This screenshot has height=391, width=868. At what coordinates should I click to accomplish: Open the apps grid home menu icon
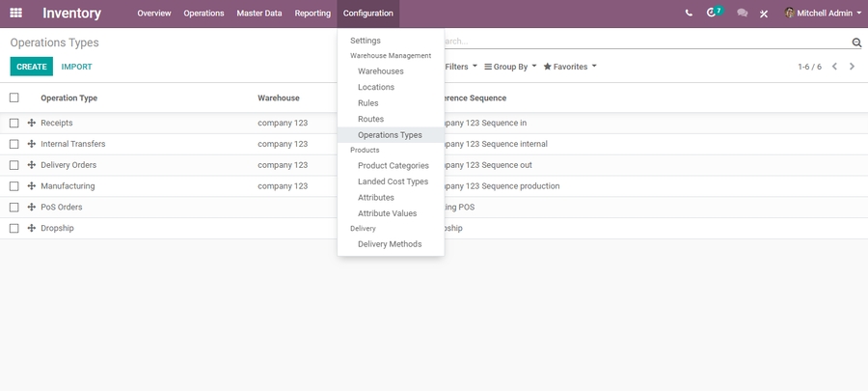16,14
